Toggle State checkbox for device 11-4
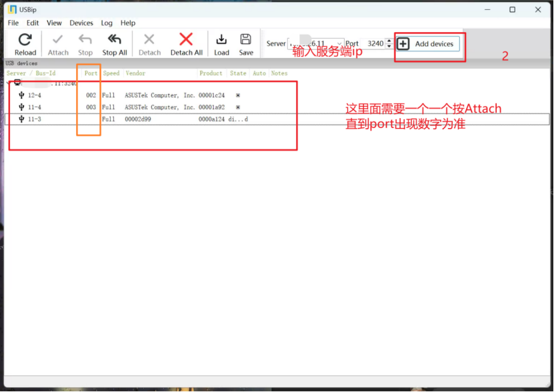The width and height of the screenshot is (554, 392). 238,107
